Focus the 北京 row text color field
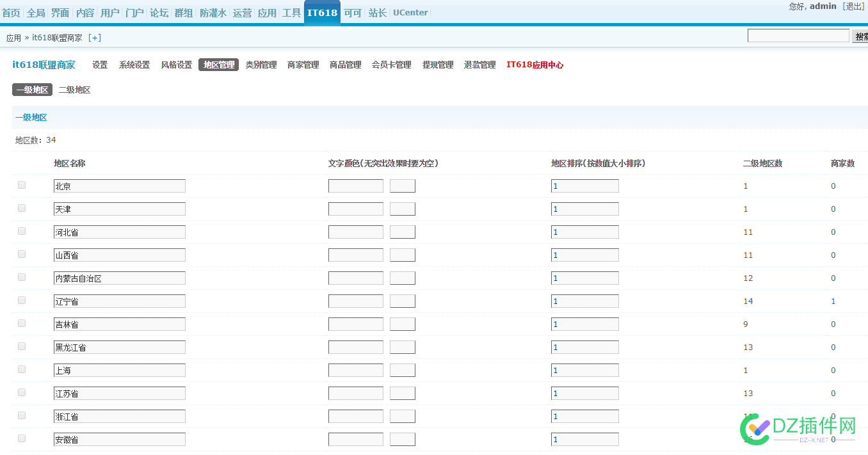The width and height of the screenshot is (868, 455). pyautogui.click(x=356, y=186)
